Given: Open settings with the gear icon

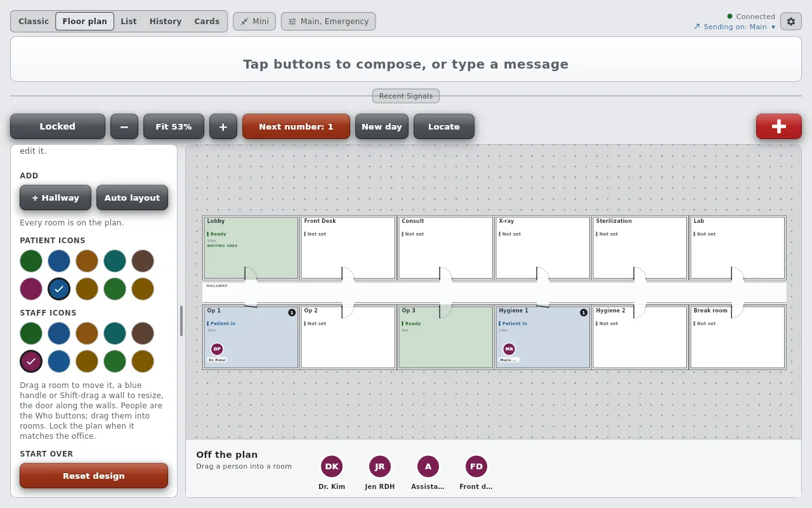Looking at the screenshot, I should click(791, 22).
